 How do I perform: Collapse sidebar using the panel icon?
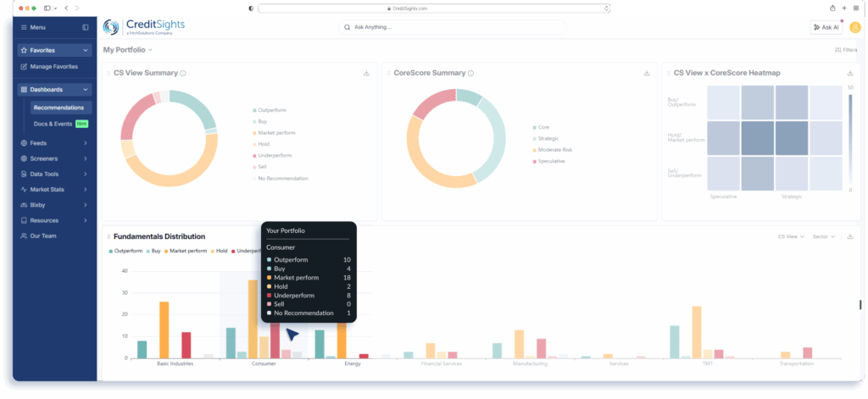pyautogui.click(x=85, y=28)
